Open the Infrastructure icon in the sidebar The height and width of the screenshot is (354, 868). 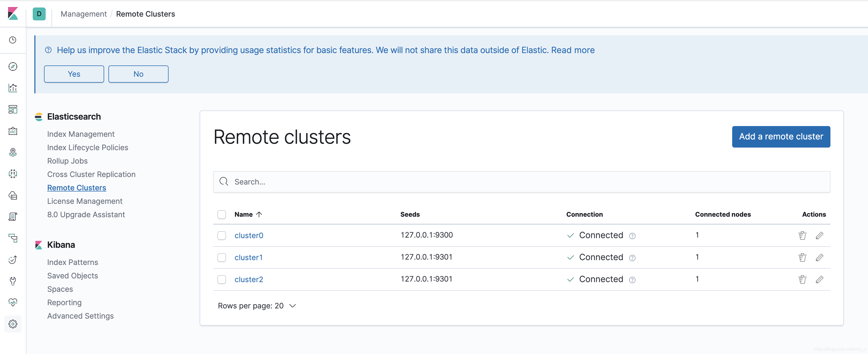pyautogui.click(x=13, y=195)
